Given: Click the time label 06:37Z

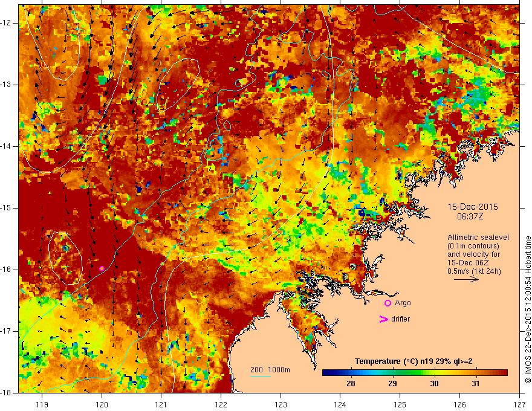Looking at the screenshot, I should [470, 216].
